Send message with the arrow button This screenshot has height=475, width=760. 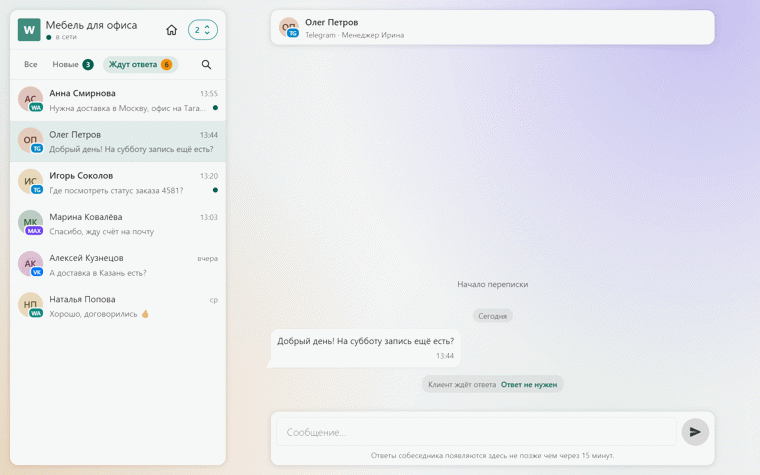(x=695, y=432)
